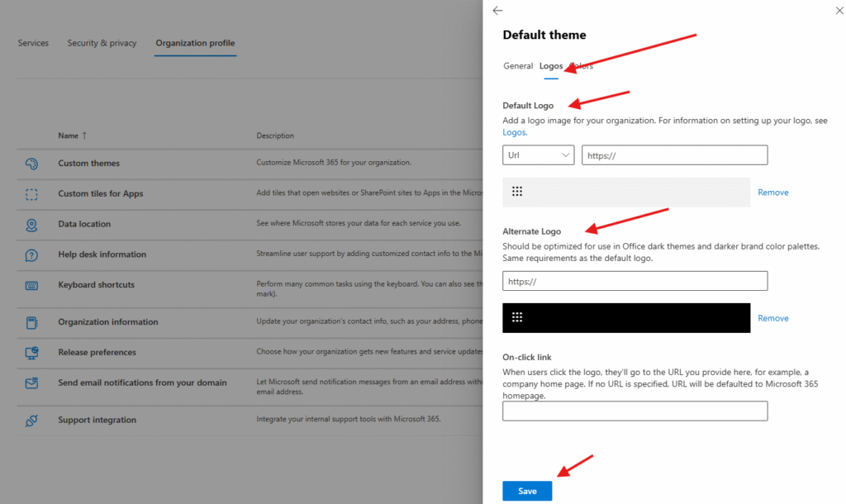
Task: Click the Release preferences icon
Action: (x=31, y=353)
